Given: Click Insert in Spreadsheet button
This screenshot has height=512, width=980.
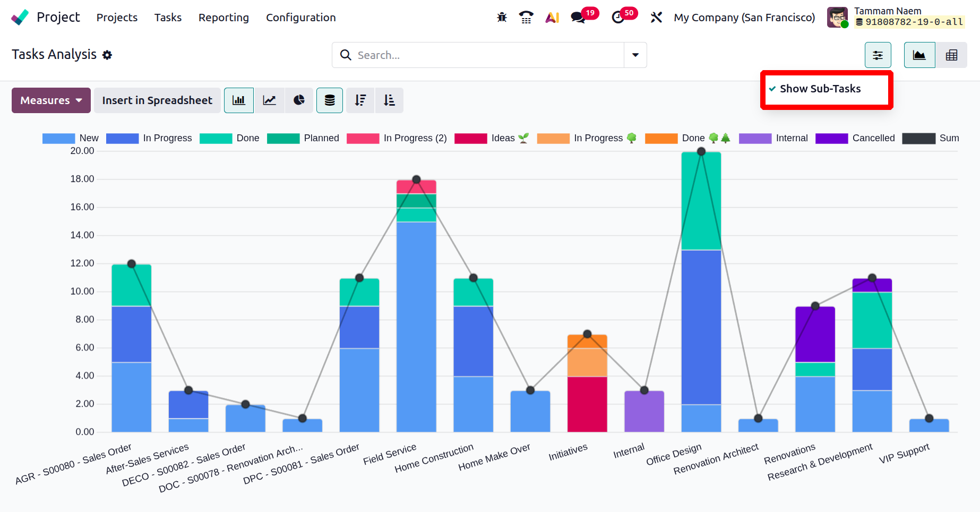Looking at the screenshot, I should 157,100.
